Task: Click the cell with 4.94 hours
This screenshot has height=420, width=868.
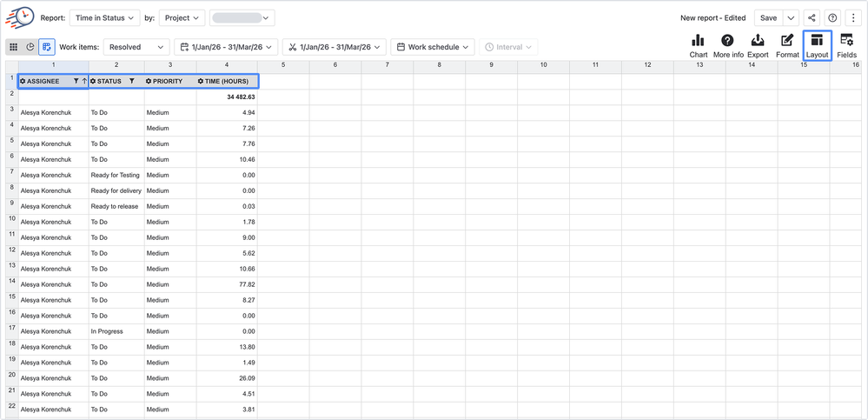Action: (227, 112)
